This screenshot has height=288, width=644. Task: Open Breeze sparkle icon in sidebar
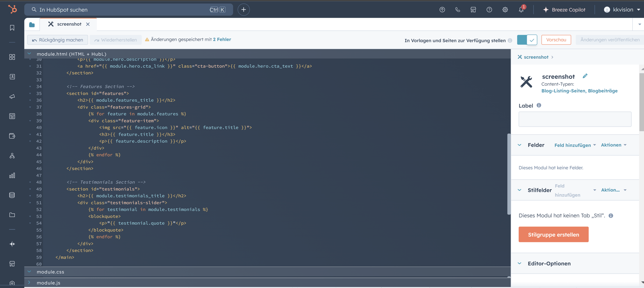pos(12,244)
